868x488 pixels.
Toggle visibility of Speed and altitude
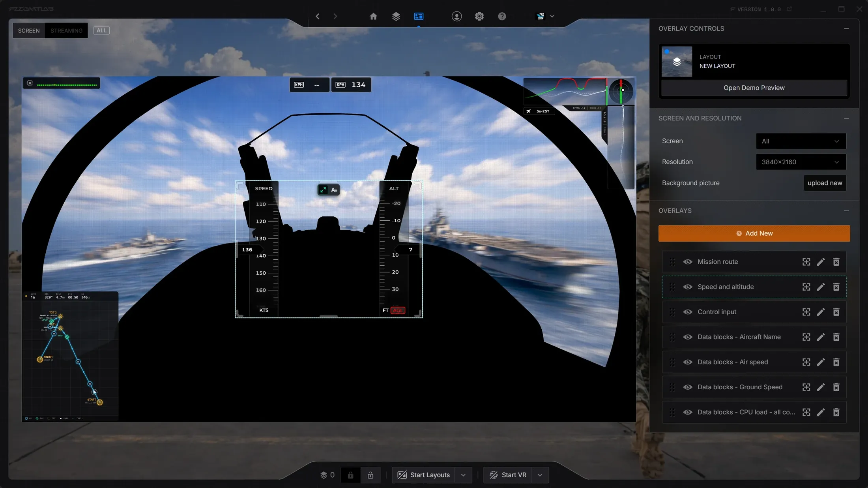tap(688, 287)
